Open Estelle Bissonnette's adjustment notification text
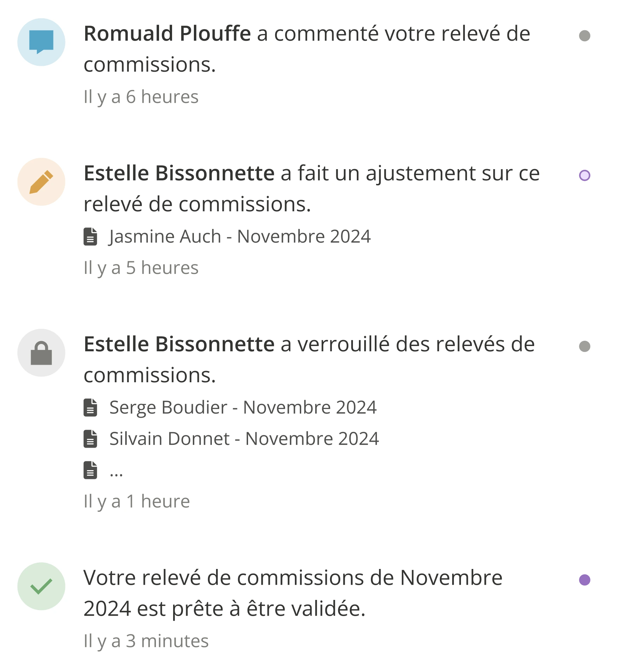The width and height of the screenshot is (620, 672). pyautogui.click(x=311, y=188)
